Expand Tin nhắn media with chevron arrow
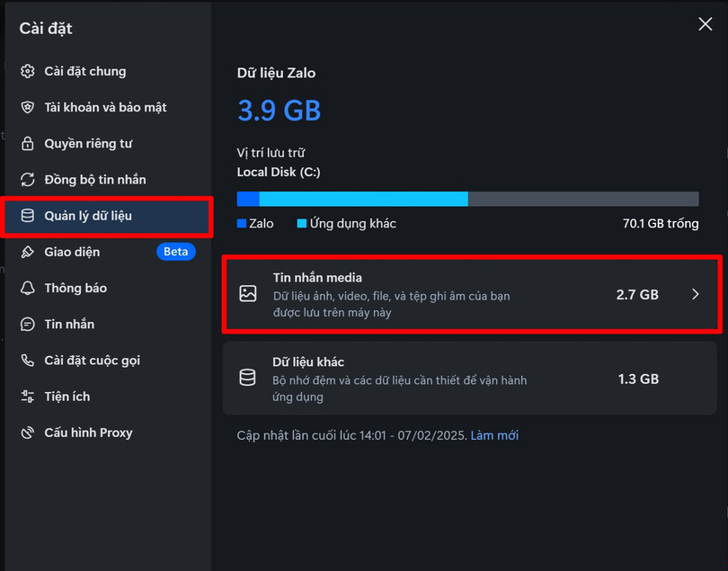The width and height of the screenshot is (728, 571). click(696, 294)
